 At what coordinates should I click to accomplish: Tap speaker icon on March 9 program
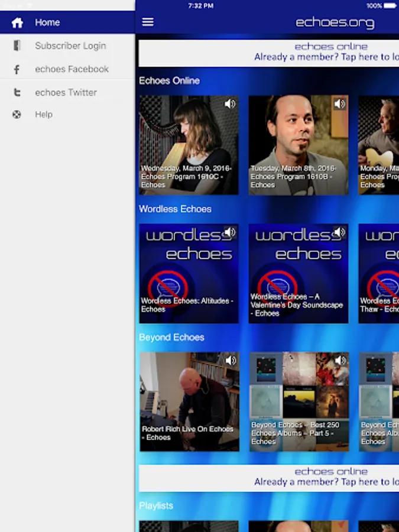click(x=230, y=103)
